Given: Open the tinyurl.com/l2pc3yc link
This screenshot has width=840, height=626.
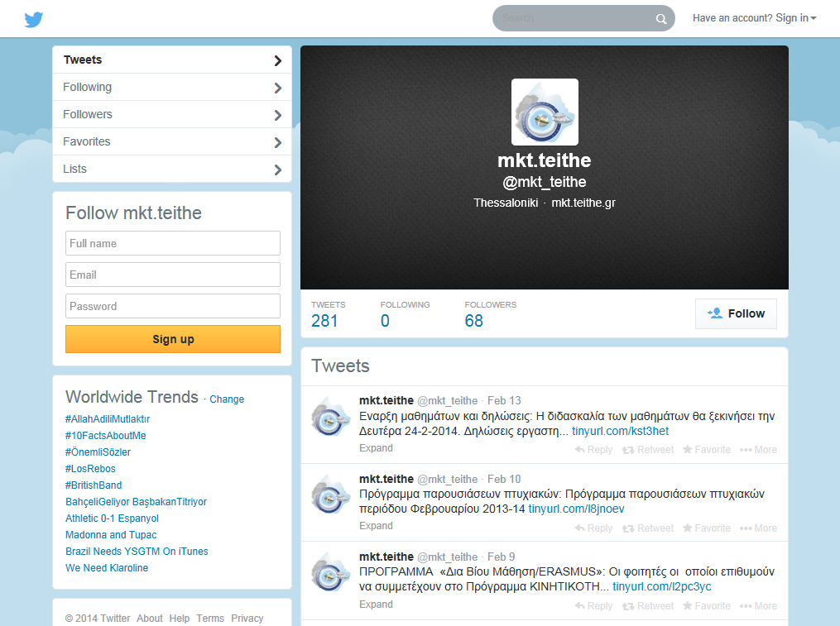Looking at the screenshot, I should 661,587.
